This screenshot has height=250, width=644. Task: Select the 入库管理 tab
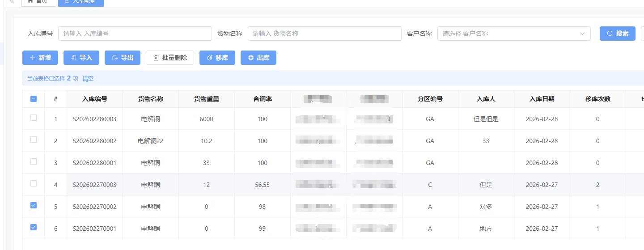tap(80, 2)
